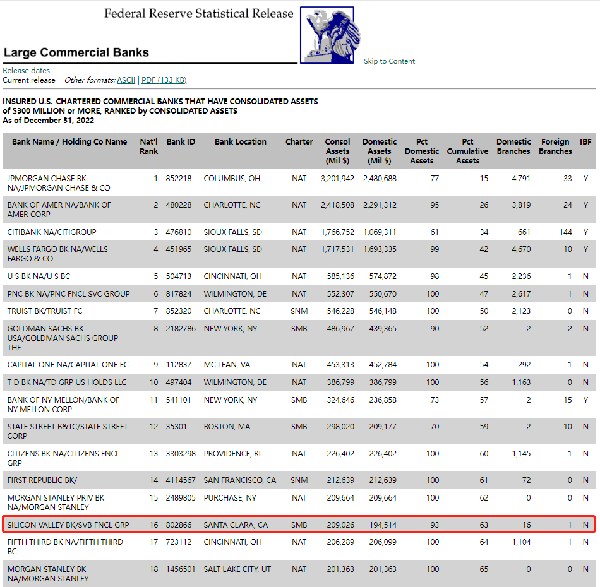Click the Pct Cumulative Assets column header
This screenshot has height=587, width=600.
point(467,151)
